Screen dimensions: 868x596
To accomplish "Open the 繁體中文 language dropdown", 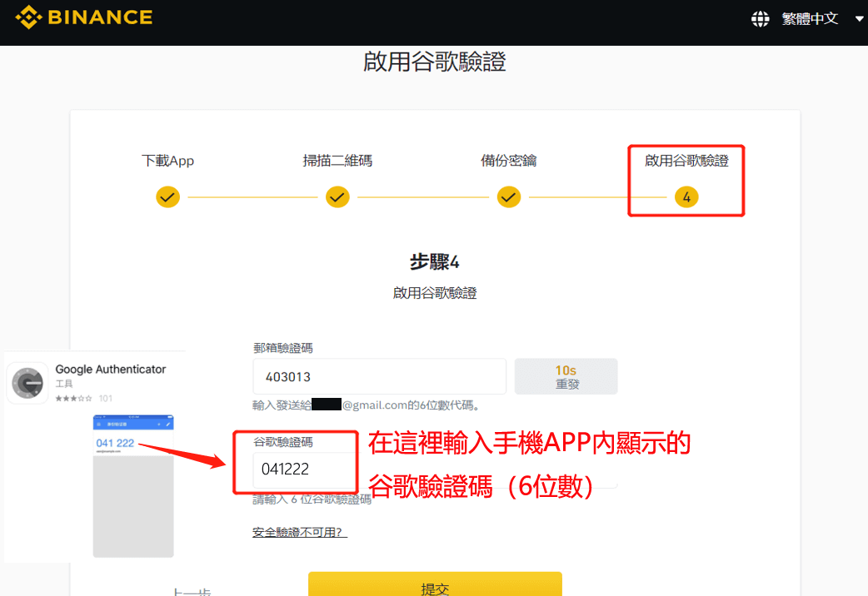I will pyautogui.click(x=811, y=17).
